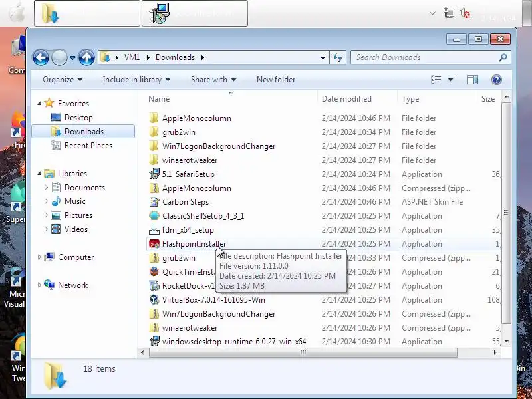This screenshot has height=399, width=532.
Task: Click the taskbar installer setup button
Action: (x=195, y=13)
